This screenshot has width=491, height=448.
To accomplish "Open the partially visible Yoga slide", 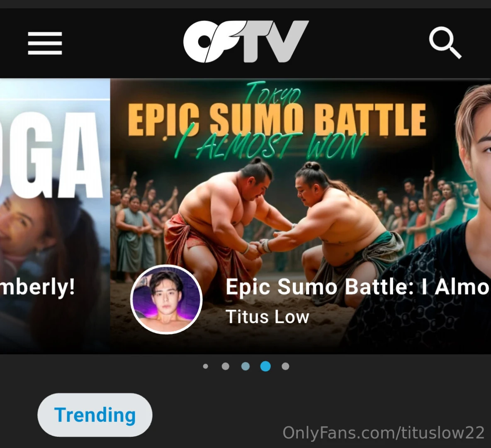I will click(55, 216).
